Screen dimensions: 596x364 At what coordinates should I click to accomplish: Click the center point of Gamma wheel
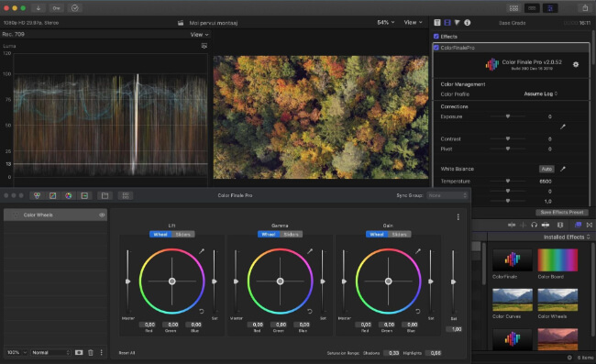(x=281, y=281)
